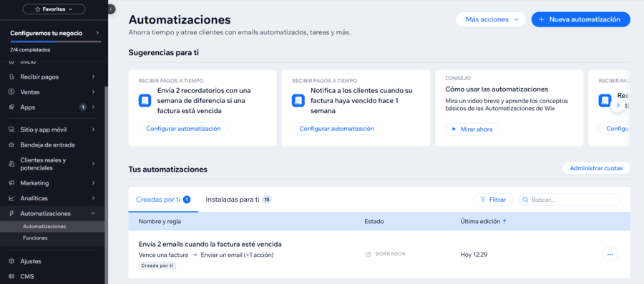644x284 pixels.
Task: Expand Configuremos tu negocio chevron
Action: tap(97, 33)
